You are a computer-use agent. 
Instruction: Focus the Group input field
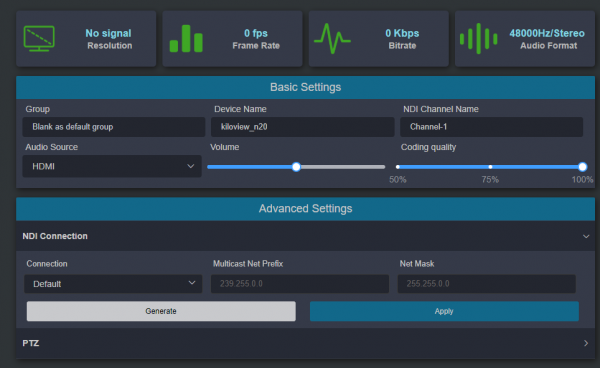(x=114, y=127)
